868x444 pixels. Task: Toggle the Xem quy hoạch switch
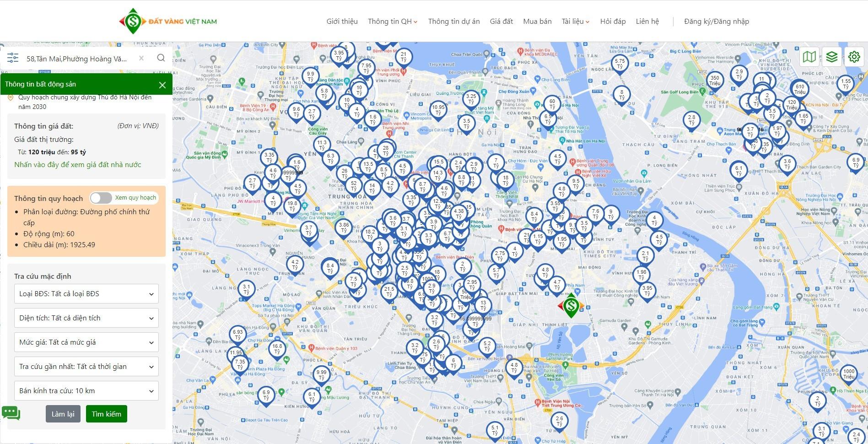coord(101,198)
